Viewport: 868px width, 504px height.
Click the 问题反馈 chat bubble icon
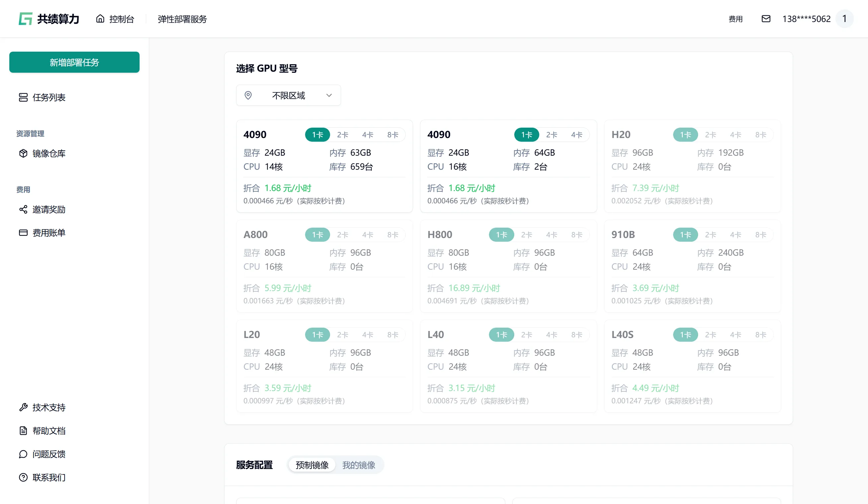pos(23,454)
